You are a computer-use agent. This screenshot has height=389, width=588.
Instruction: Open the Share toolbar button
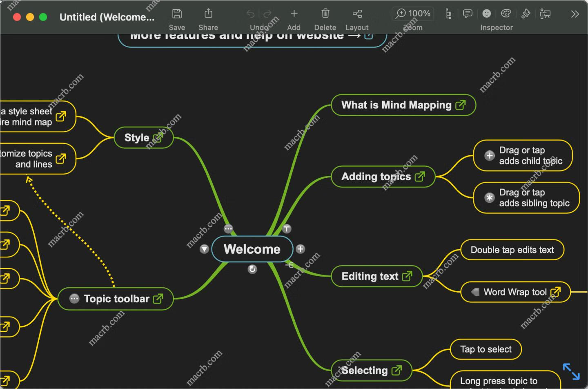click(x=208, y=13)
